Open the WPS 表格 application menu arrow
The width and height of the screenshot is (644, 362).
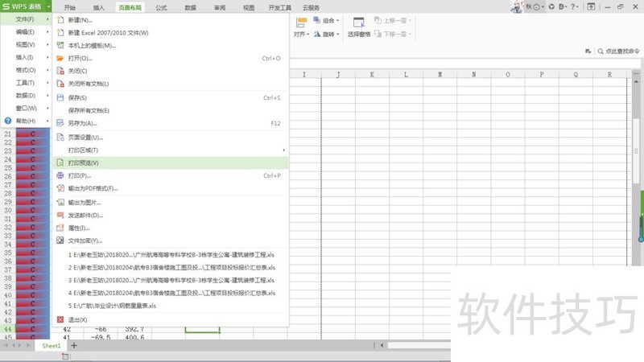(48, 6)
